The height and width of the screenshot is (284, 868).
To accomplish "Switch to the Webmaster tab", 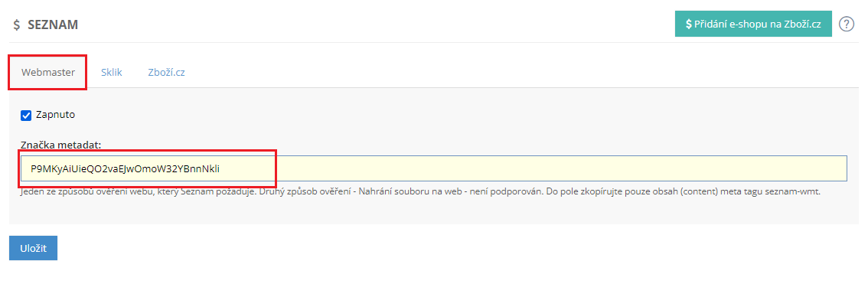I will pos(47,73).
